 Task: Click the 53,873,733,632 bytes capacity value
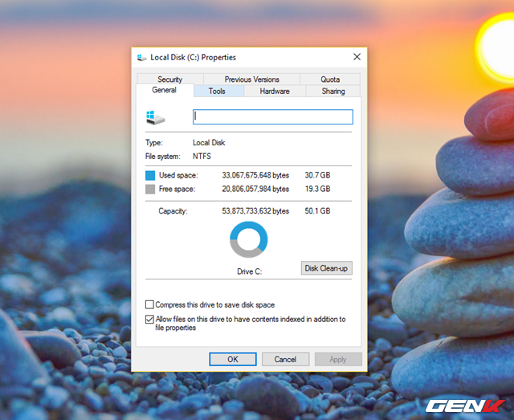(x=255, y=211)
